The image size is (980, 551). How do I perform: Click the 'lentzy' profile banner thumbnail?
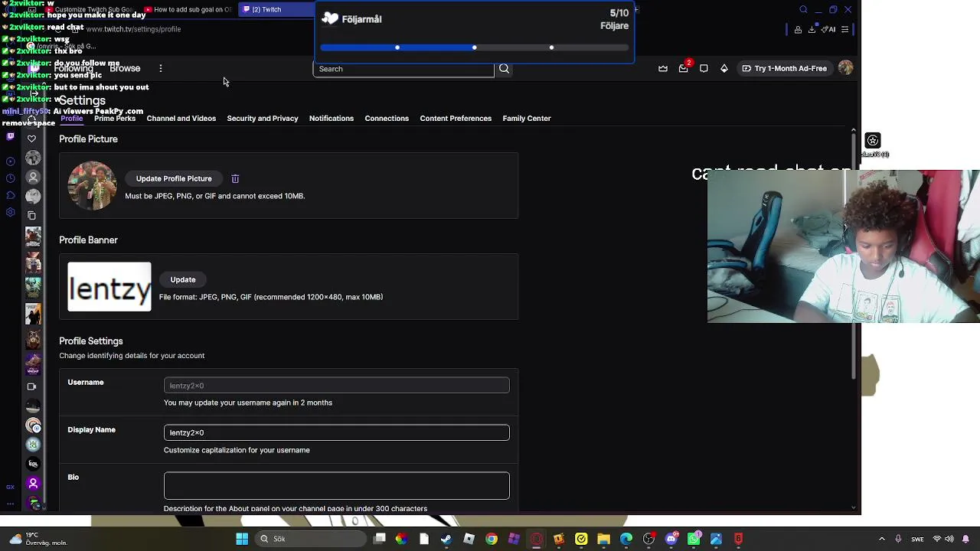pos(109,287)
